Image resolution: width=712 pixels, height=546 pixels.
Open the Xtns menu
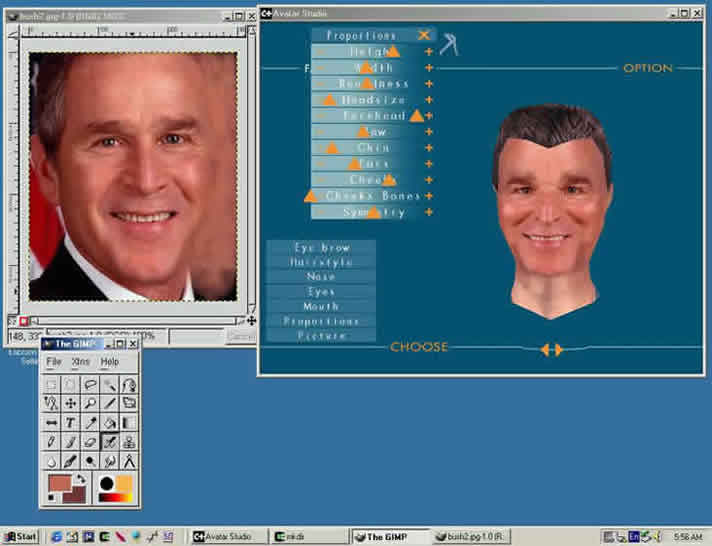(81, 361)
